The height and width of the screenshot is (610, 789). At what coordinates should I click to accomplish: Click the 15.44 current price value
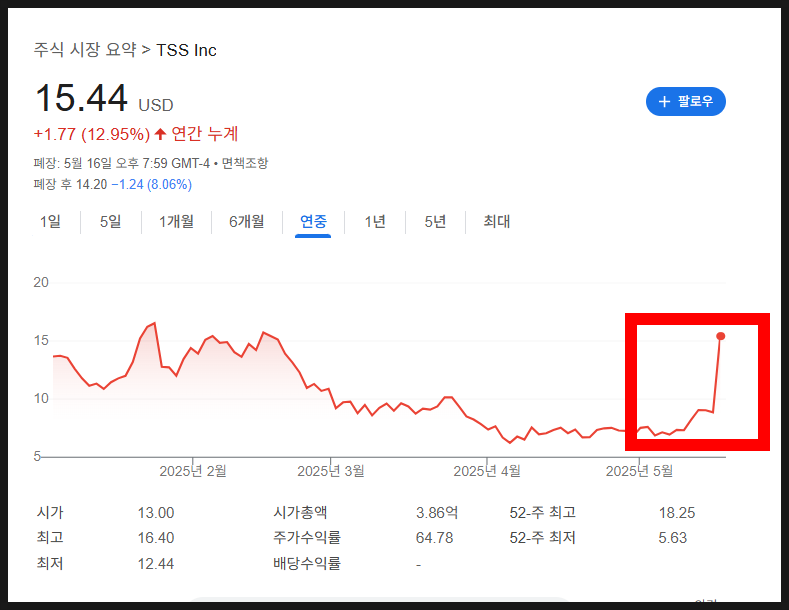(x=81, y=98)
